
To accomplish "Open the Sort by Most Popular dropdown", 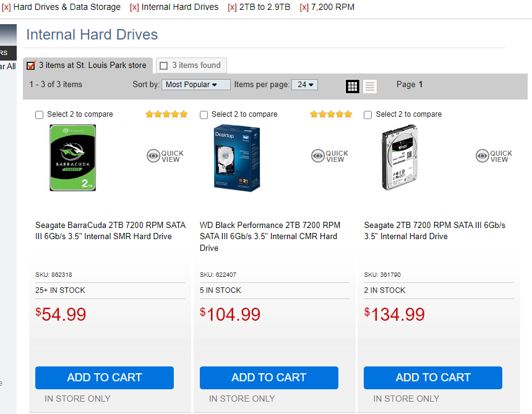I will click(195, 85).
